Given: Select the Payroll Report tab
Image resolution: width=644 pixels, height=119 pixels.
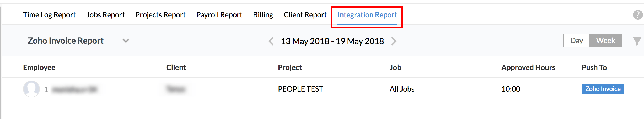Looking at the screenshot, I should (219, 15).
